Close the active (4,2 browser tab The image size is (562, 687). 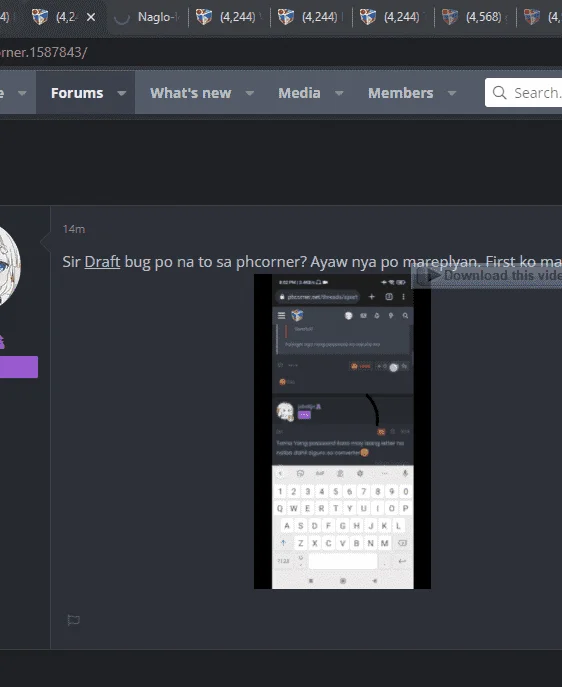click(x=91, y=17)
